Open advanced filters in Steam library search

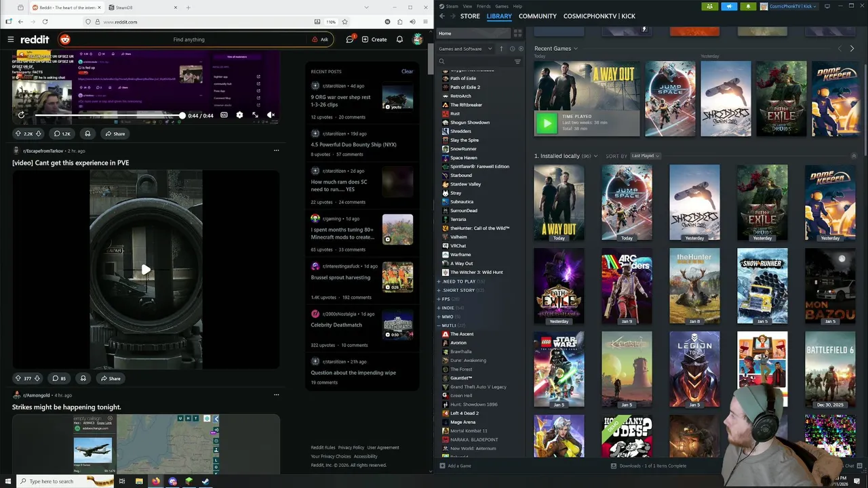click(517, 62)
